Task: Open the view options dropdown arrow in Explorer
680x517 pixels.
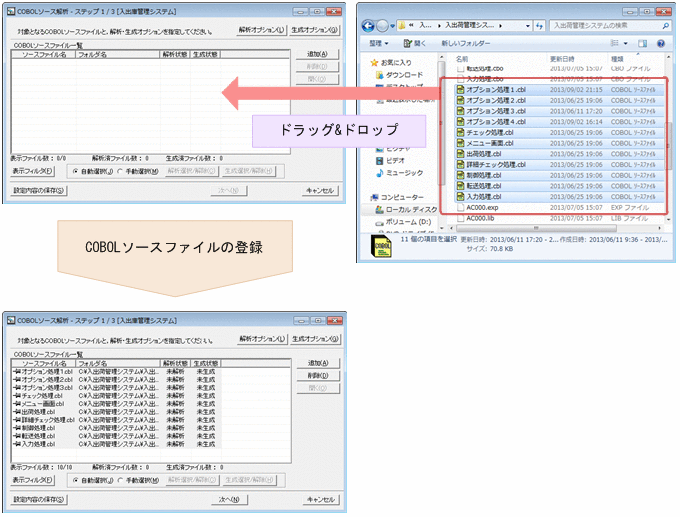Action: [x=625, y=43]
